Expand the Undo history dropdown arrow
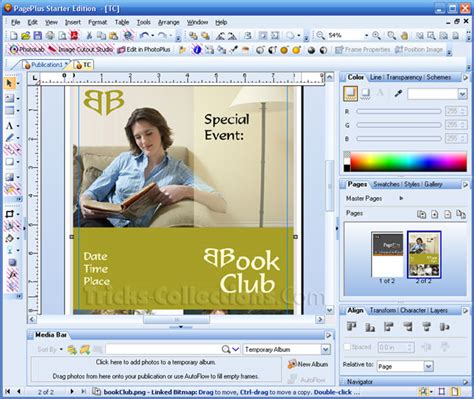The width and height of the screenshot is (474, 399). click(x=153, y=36)
